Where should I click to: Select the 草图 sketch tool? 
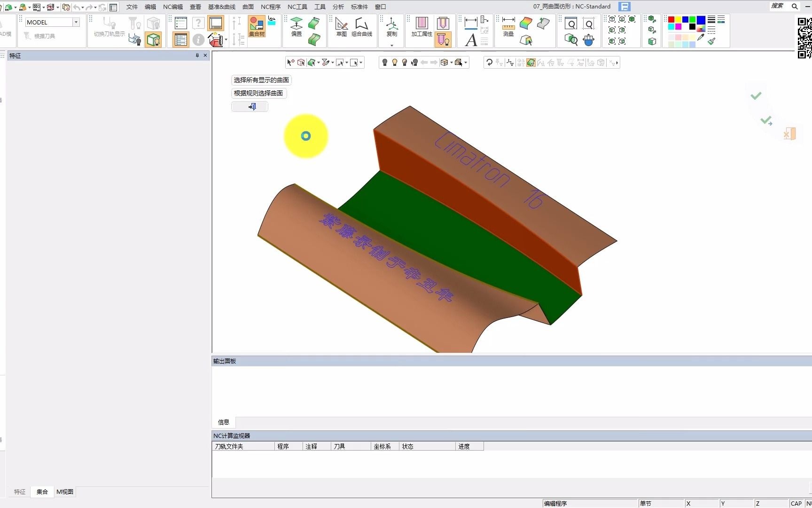pos(342,26)
